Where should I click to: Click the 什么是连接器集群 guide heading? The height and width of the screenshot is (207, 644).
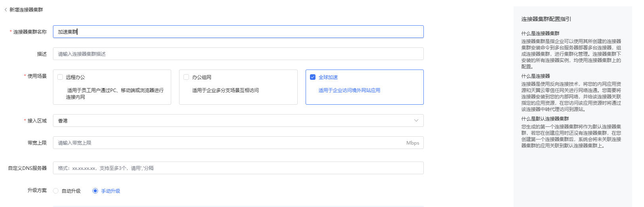coord(540,34)
